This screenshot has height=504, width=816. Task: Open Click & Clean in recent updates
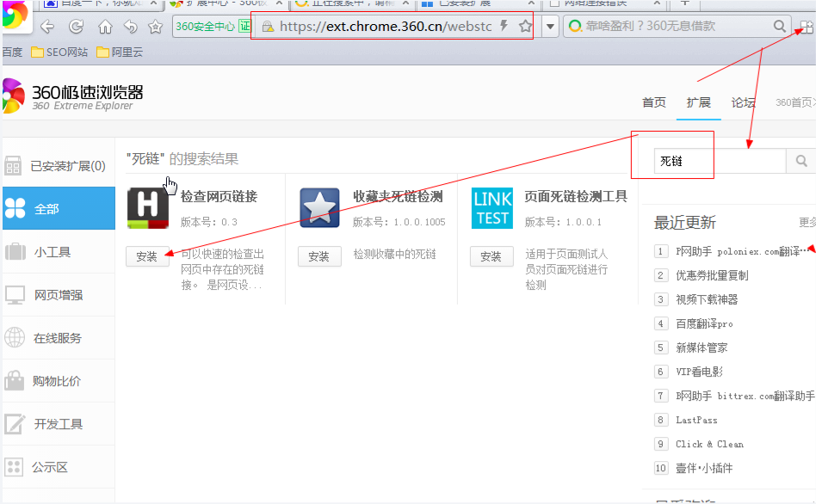pos(709,444)
